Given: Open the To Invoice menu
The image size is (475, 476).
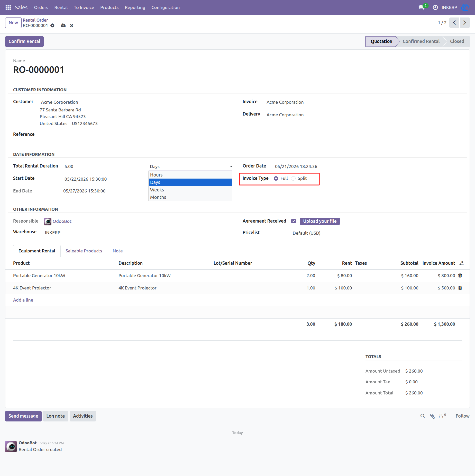Looking at the screenshot, I should 84,7.
